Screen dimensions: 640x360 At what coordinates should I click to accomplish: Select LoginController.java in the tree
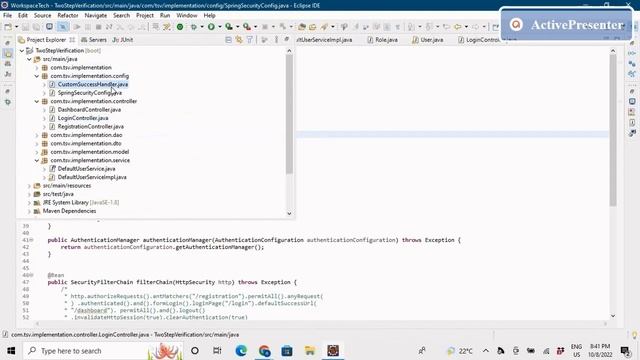pos(83,118)
